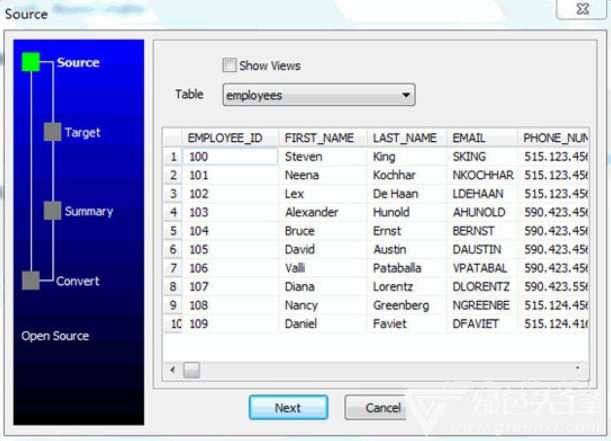Click the PHONE_NUM column header

coord(553,138)
